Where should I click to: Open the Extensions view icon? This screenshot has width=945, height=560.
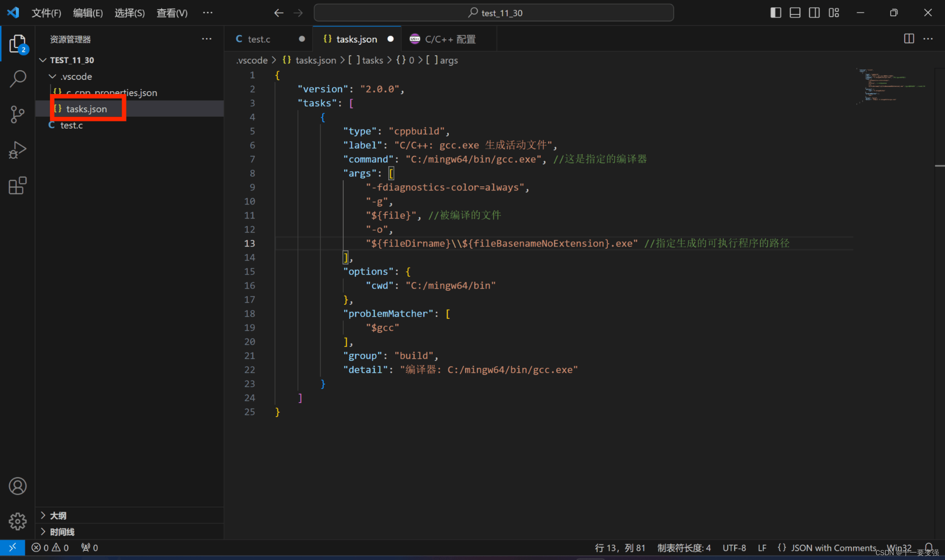click(x=17, y=185)
